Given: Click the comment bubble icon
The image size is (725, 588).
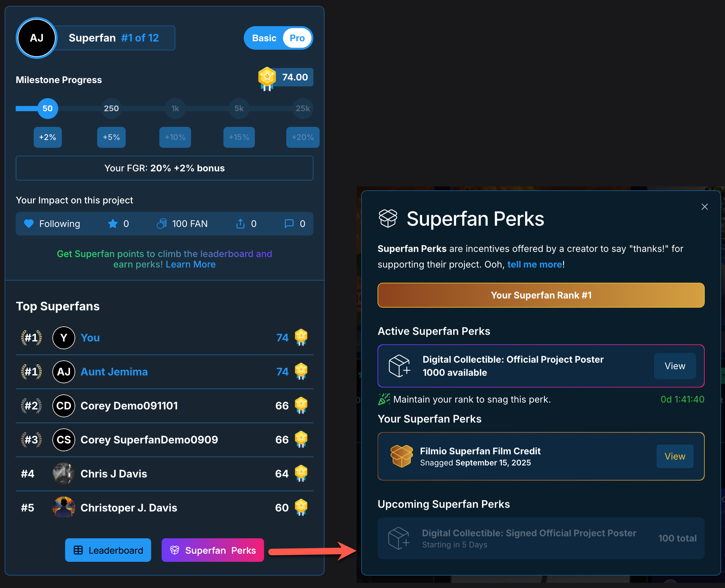Looking at the screenshot, I should [x=289, y=224].
